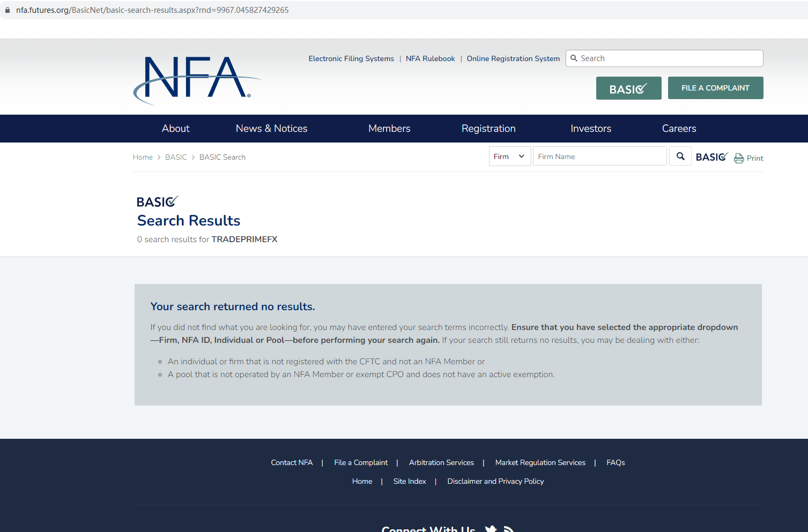Open File a Complaint footer link

point(361,463)
